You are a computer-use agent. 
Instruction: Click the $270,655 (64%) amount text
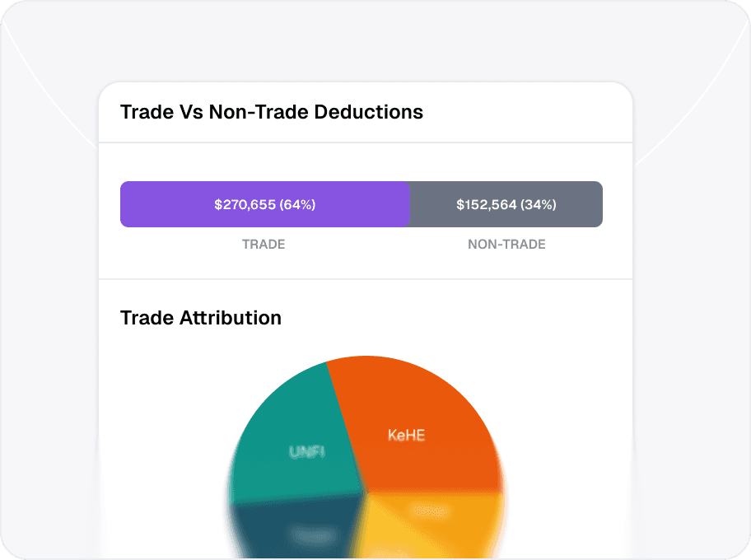click(265, 204)
